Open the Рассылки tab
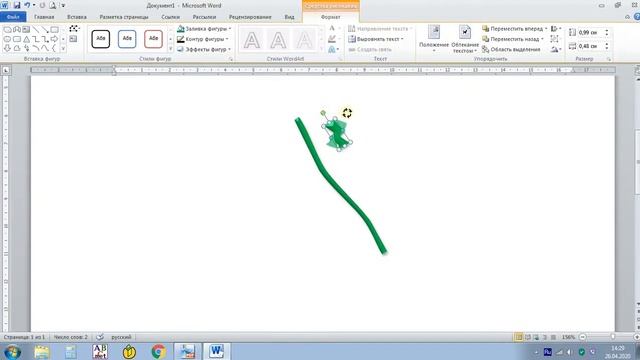 click(204, 17)
